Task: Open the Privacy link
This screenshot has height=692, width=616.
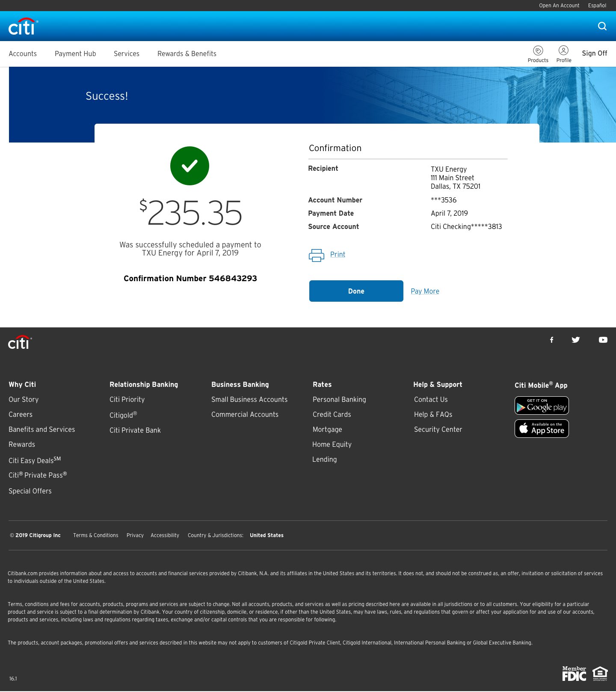Action: tap(135, 535)
